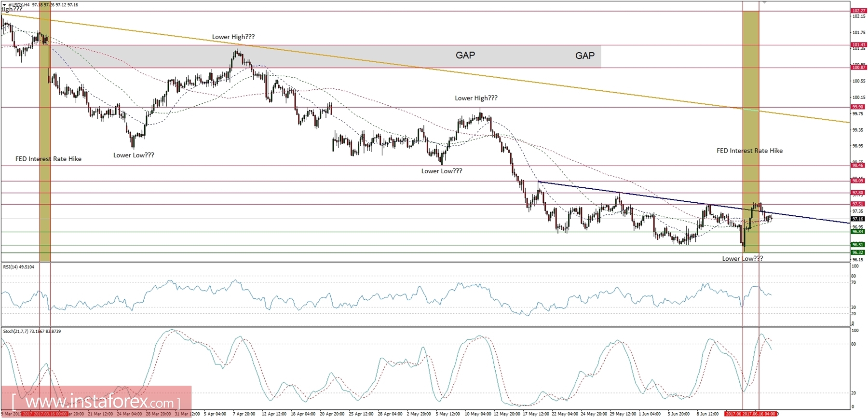868x419 pixels.
Task: Click the 21 Mar 12:00 time axis label
Action: tap(100, 414)
